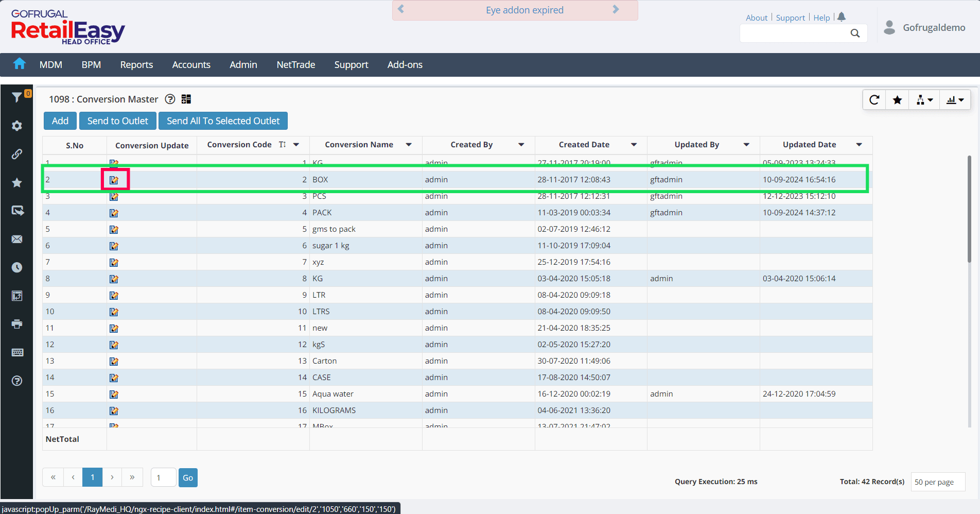Open the NetTrade menu
The height and width of the screenshot is (514, 980).
(x=295, y=65)
